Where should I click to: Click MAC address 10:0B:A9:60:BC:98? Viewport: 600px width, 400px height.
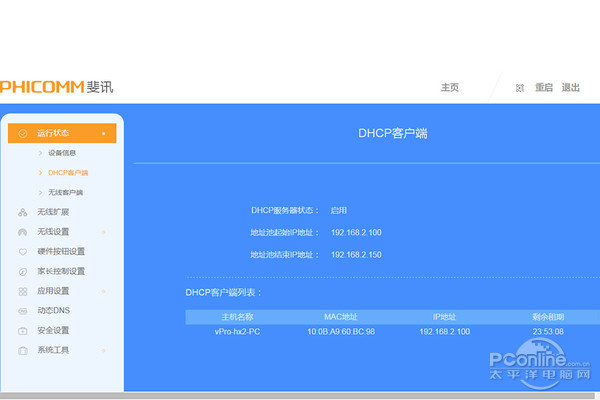(x=341, y=332)
